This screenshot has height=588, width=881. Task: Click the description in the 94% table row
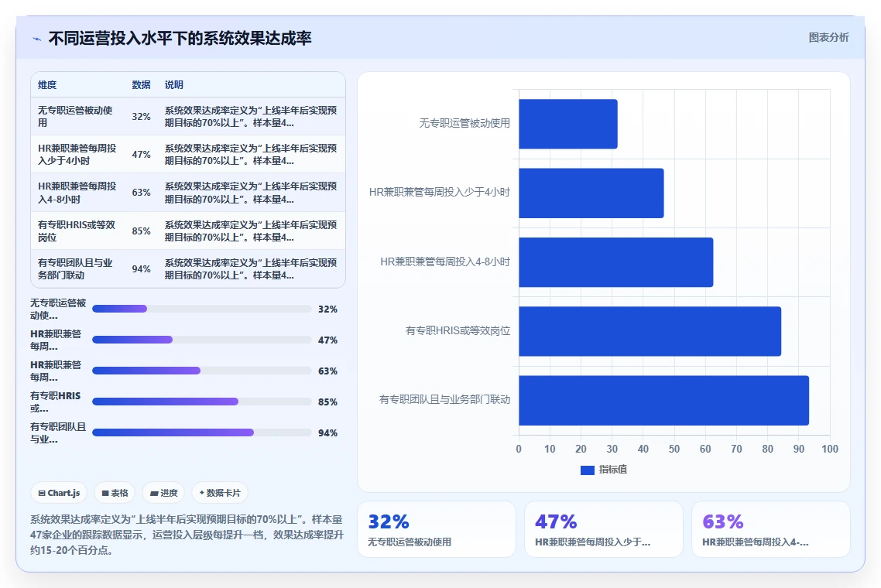[x=251, y=269]
